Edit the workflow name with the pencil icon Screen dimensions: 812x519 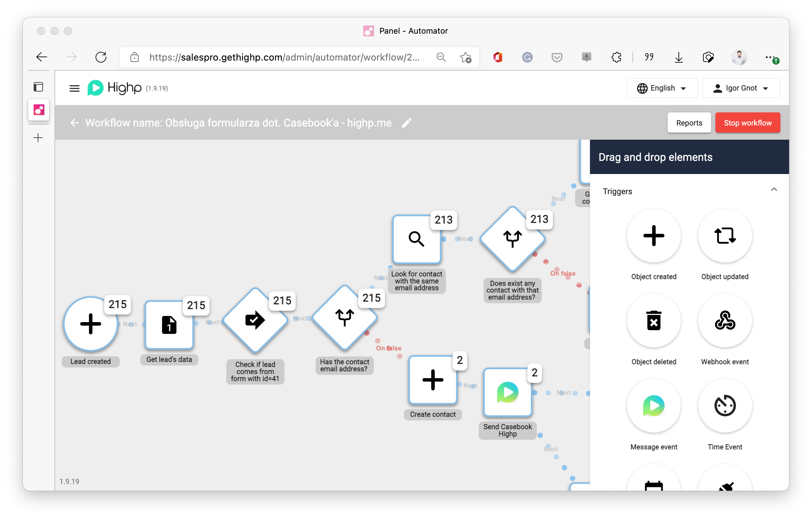pos(407,123)
